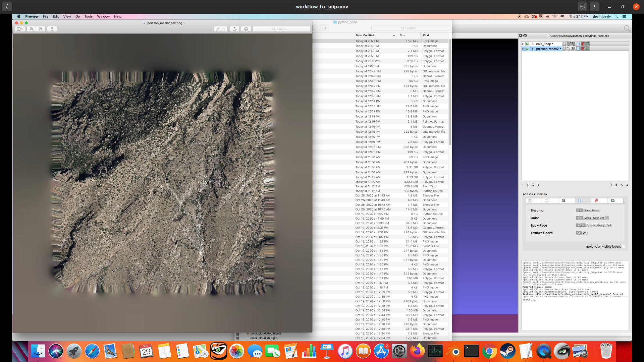This screenshot has height=362, width=644.
Task: Set Color to Mesh
Action: (588, 218)
